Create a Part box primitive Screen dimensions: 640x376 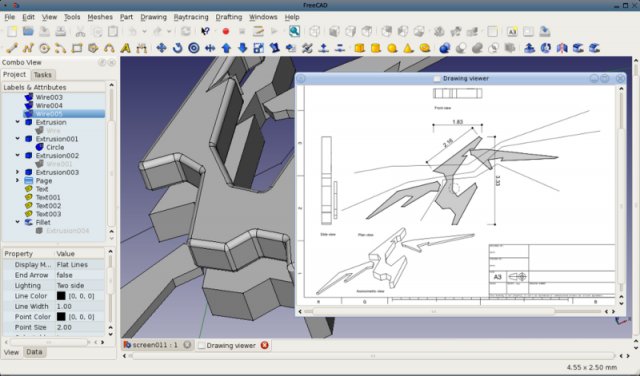coord(359,48)
